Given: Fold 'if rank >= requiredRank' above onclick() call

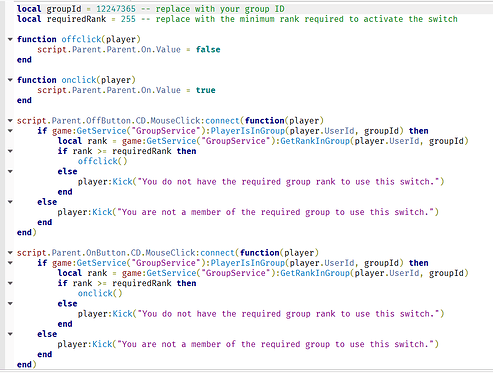Looking at the screenshot, I should point(10,283).
